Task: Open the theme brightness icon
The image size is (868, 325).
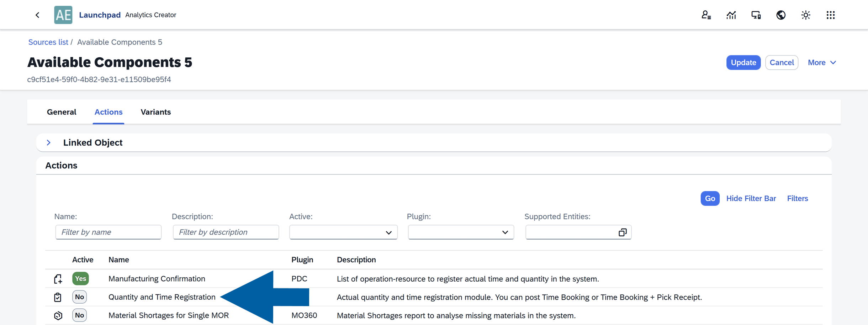Action: coord(806,15)
